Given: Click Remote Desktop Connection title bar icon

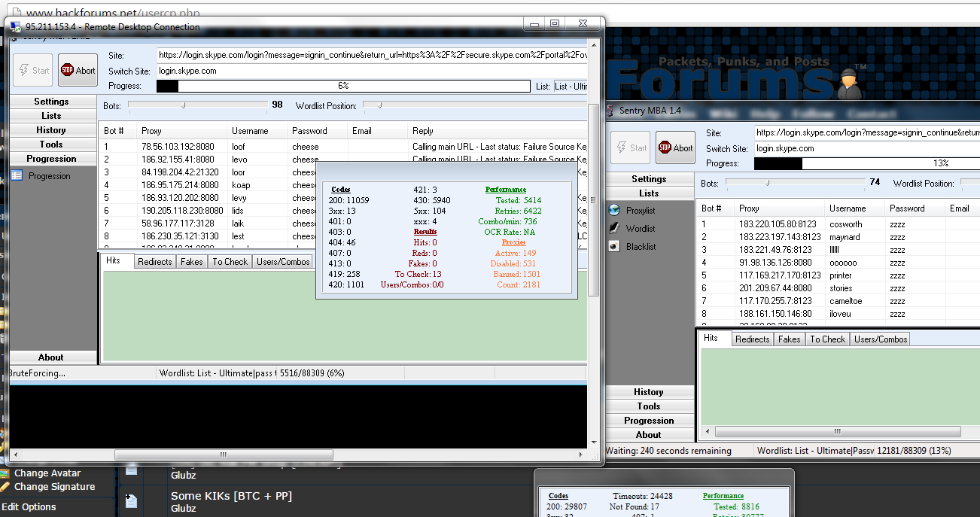Looking at the screenshot, I should tap(16, 27).
